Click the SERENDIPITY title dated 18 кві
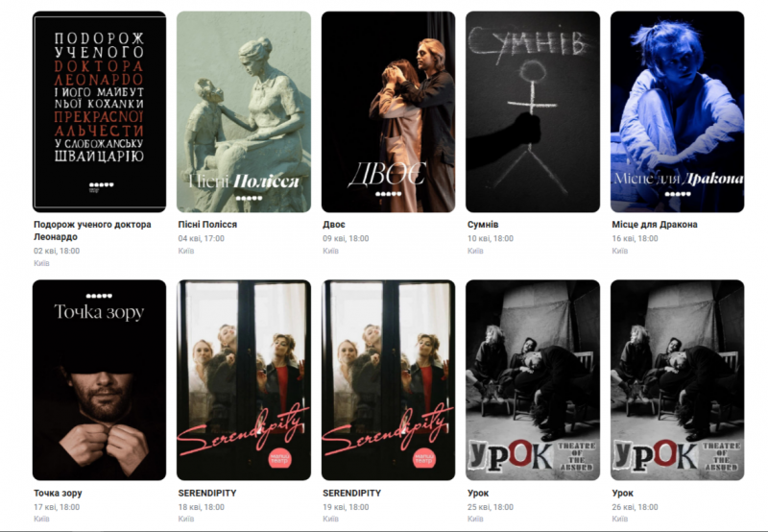The width and height of the screenshot is (768, 532). pos(207,493)
